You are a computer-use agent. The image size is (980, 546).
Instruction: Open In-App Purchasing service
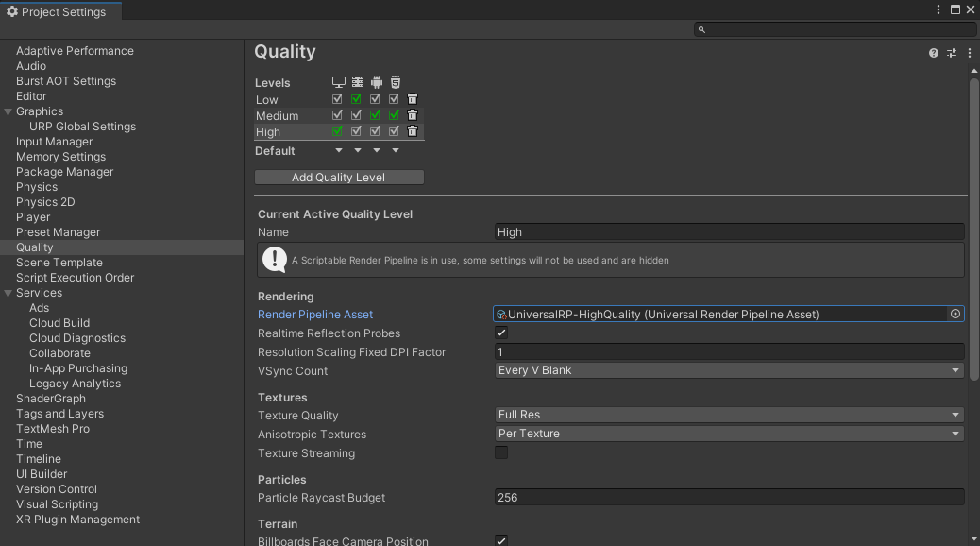(78, 368)
